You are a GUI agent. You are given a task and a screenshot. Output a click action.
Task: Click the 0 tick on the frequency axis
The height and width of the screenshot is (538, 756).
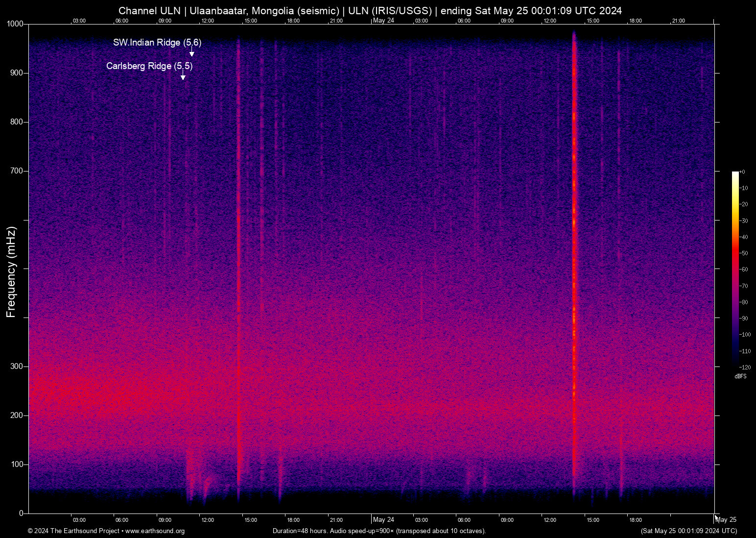[x=21, y=513]
